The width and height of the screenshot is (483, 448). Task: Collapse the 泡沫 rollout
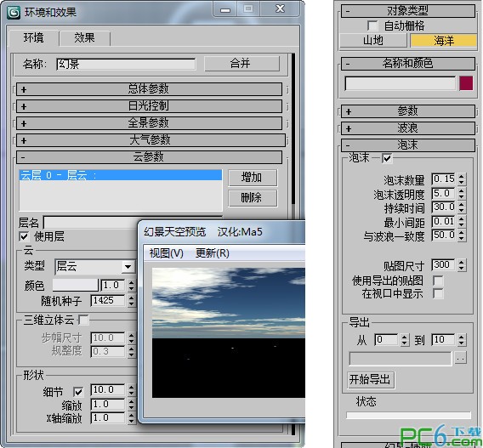pos(408,145)
